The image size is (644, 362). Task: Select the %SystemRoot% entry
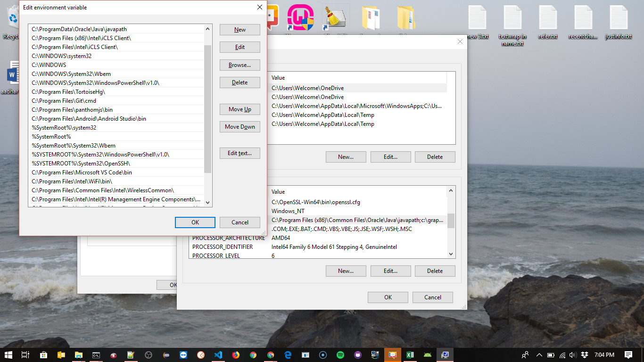116,137
